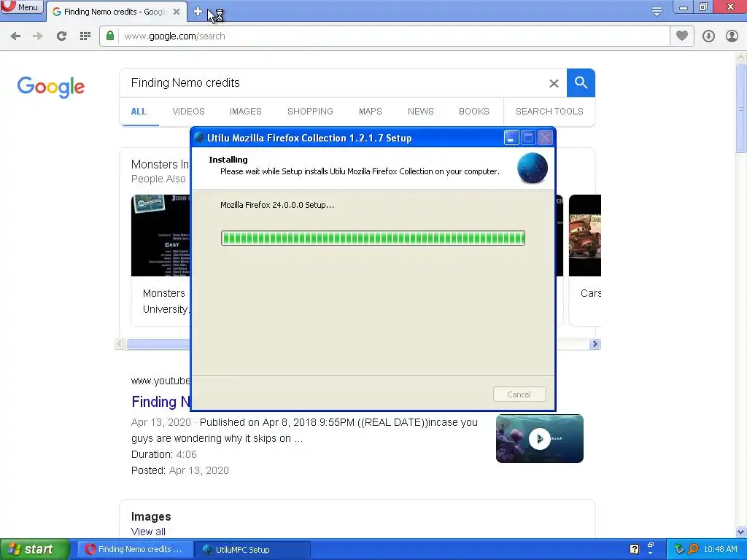Click the page vertical scrollbar down arrow
Viewport: 747px width, 560px height.
(x=740, y=532)
